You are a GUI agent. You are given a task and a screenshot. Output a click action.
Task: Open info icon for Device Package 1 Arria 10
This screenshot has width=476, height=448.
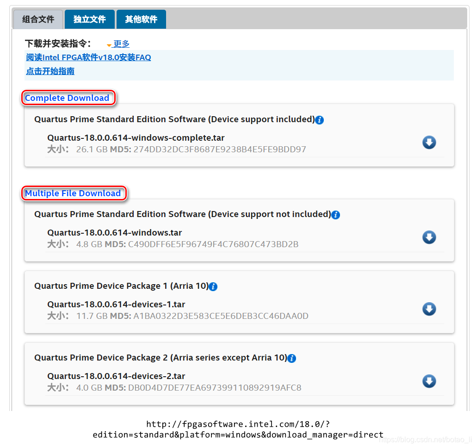213,286
